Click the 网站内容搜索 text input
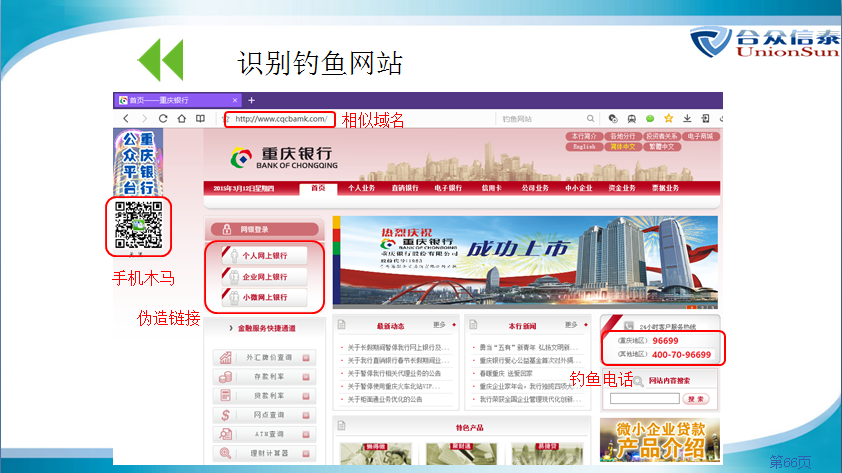 [645, 398]
